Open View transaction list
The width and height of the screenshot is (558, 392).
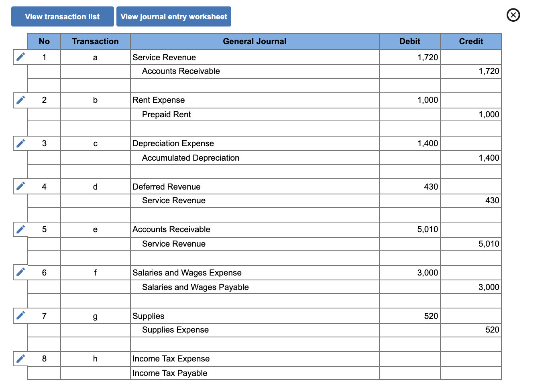tap(62, 16)
